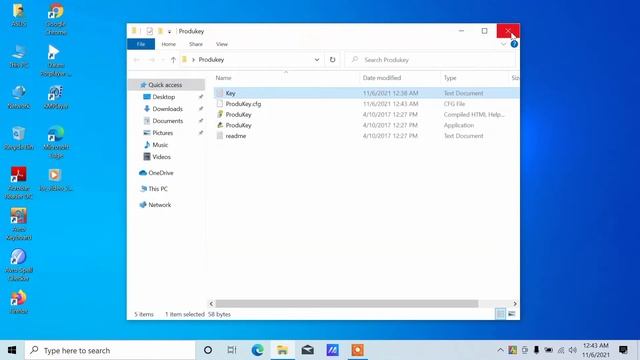Click the Search Produkey box
Screen dimensions: 640x360
pyautogui.click(x=431, y=60)
